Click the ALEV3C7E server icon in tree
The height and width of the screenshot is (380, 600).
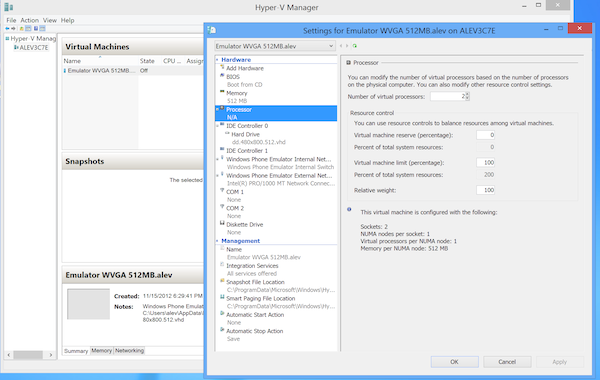[x=16, y=47]
